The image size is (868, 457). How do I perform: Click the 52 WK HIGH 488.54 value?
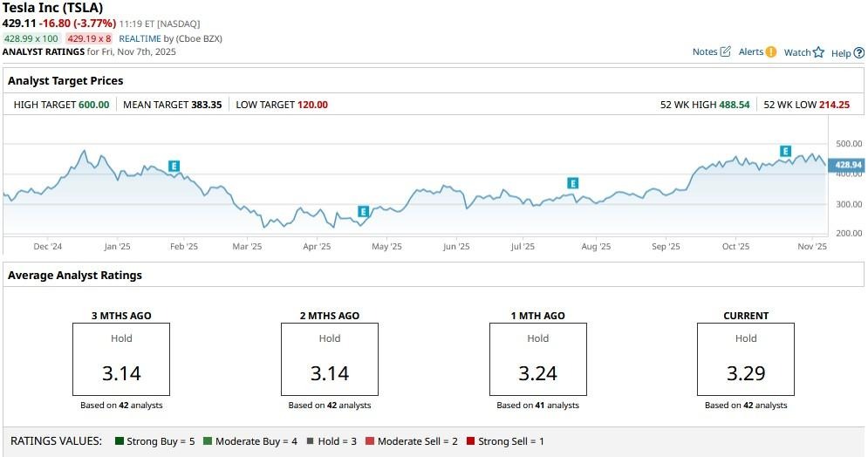point(734,105)
